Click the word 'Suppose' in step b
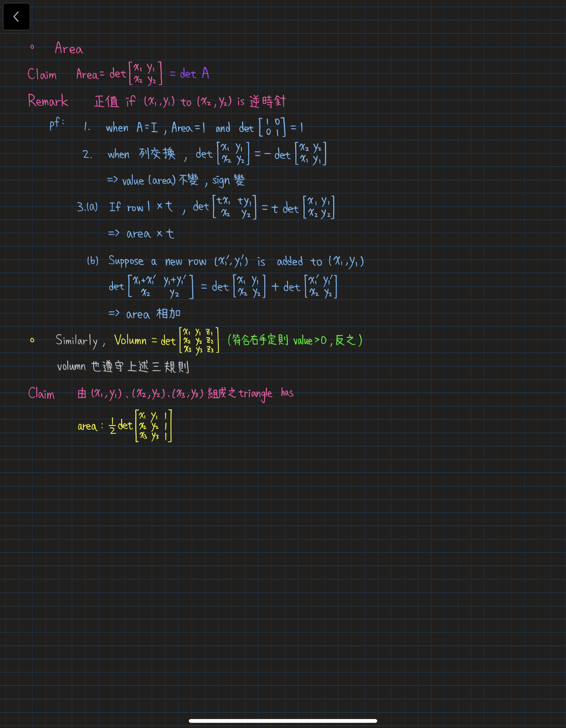Viewport: 566px width, 728px height. click(126, 261)
